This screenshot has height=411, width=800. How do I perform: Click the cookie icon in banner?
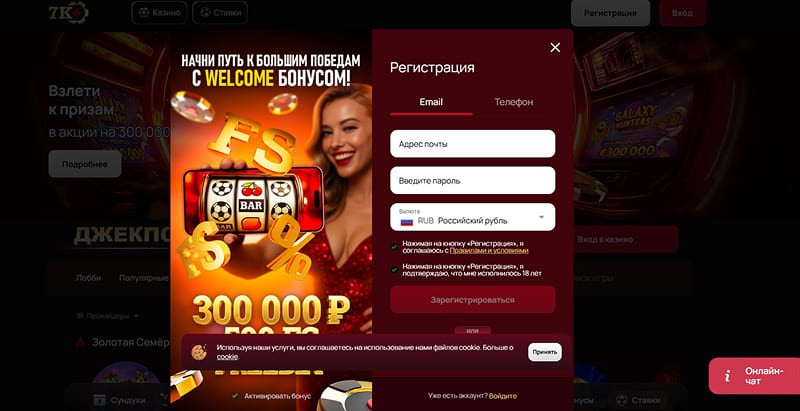198,351
